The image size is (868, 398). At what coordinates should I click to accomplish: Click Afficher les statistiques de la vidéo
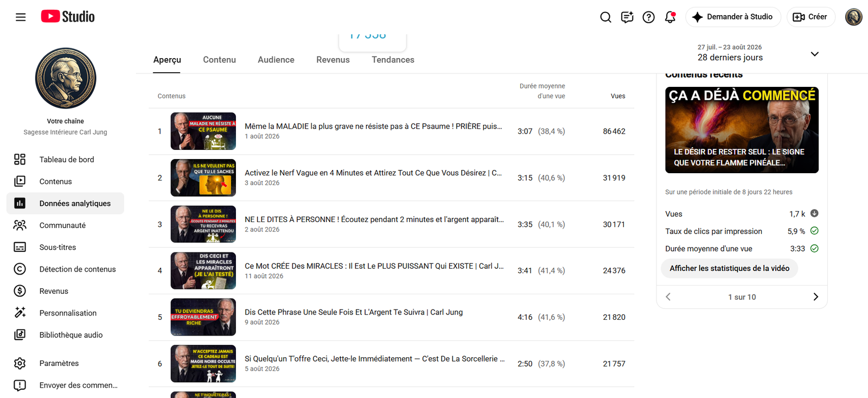(x=729, y=268)
